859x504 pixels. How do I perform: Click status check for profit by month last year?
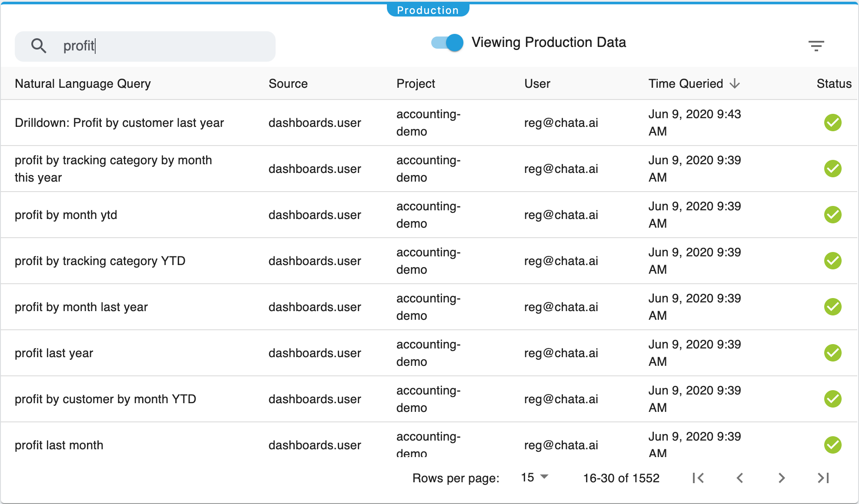pos(832,307)
